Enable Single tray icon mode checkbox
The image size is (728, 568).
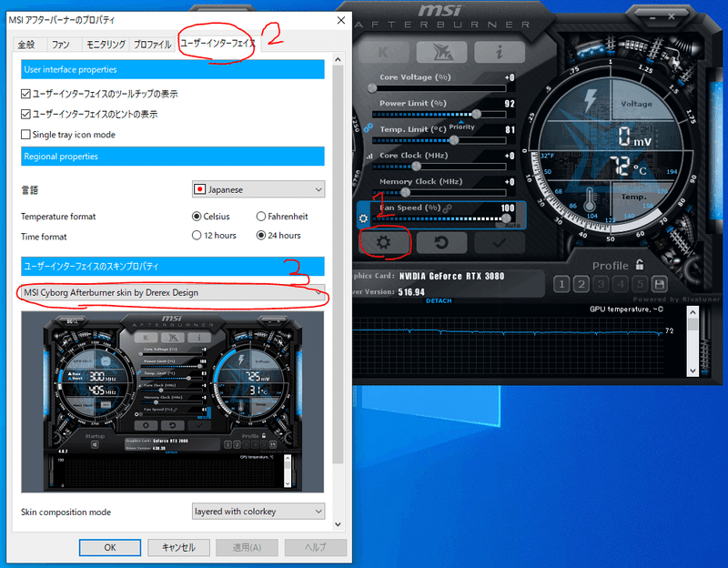coord(25,135)
